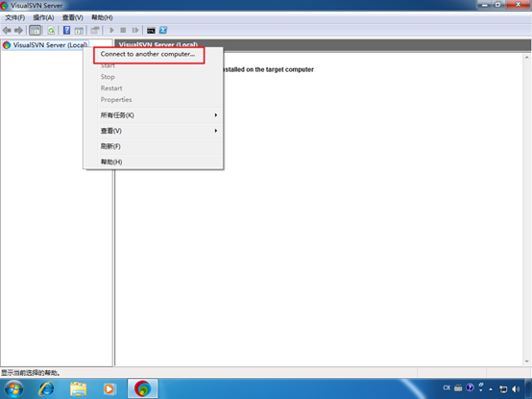Screen dimensions: 532x399
Task: Click the VisualSVN icon in the title bar
Action: [4, 6]
